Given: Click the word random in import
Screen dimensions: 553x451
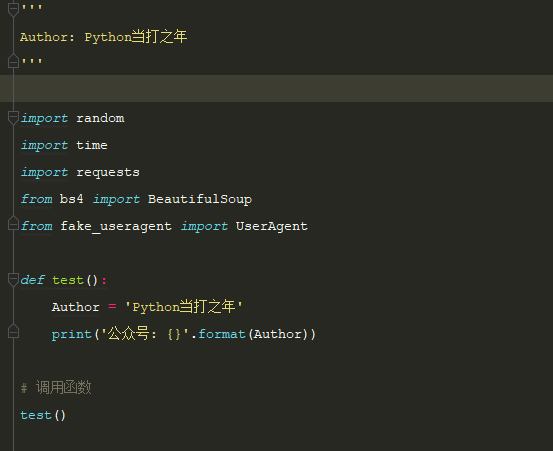Looking at the screenshot, I should pos(100,118).
